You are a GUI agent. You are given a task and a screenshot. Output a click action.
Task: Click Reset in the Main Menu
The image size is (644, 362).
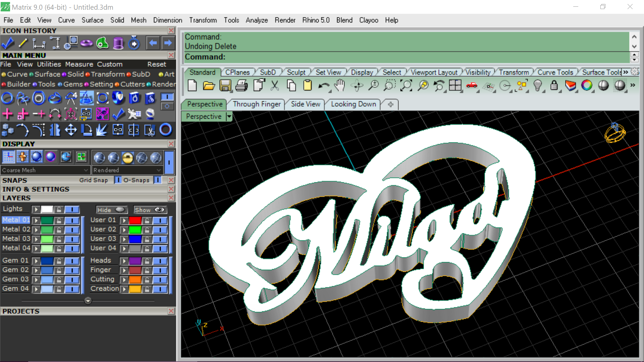pos(157,64)
